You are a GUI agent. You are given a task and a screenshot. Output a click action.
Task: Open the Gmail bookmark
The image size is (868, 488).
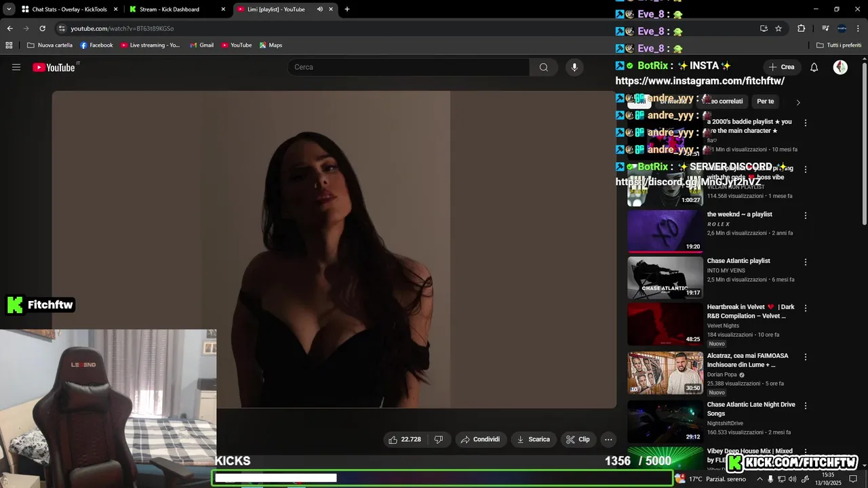click(x=201, y=45)
